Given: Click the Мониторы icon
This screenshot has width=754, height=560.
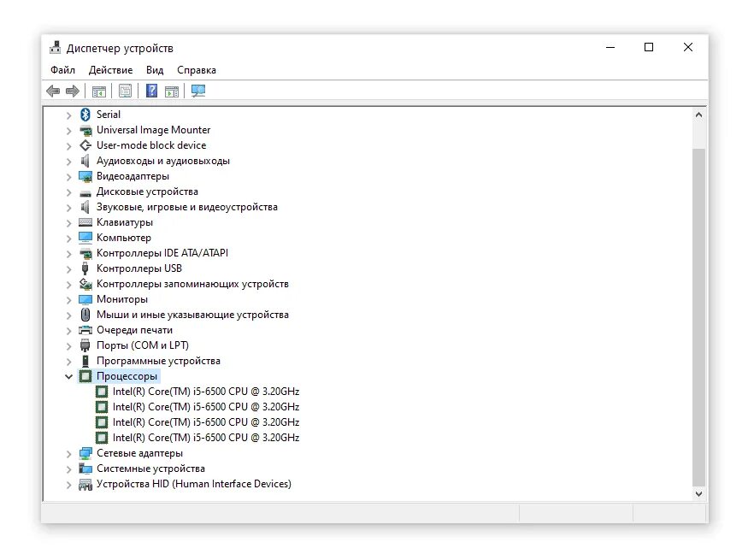Looking at the screenshot, I should point(85,299).
